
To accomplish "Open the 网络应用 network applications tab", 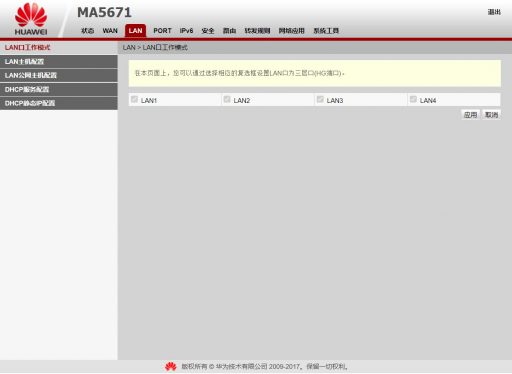I will (291, 31).
